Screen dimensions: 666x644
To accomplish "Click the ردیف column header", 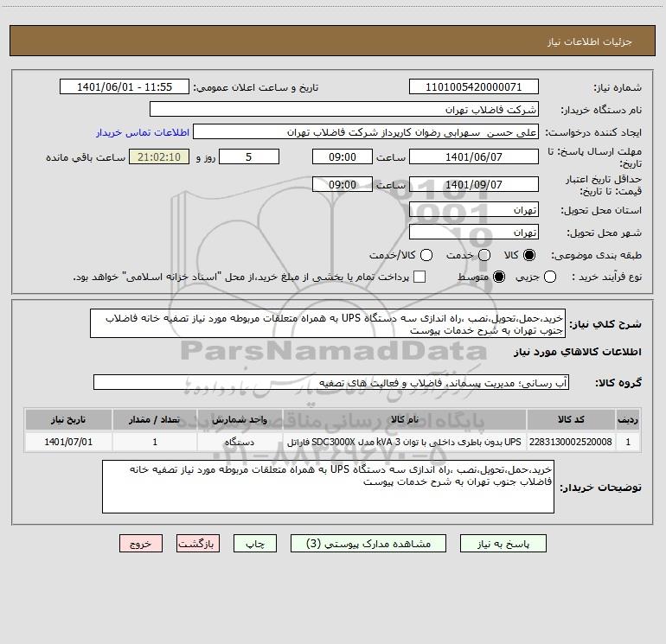I will 628,419.
